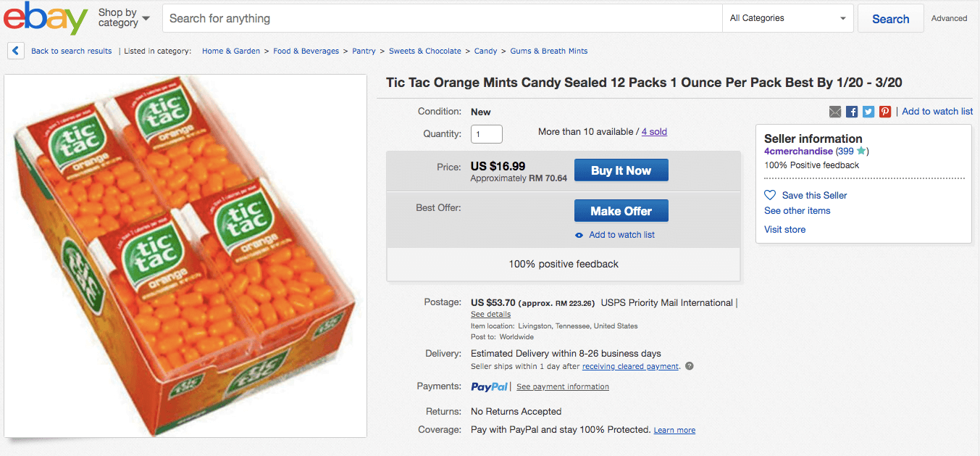Expand the All Categories dropdown

coord(788,18)
